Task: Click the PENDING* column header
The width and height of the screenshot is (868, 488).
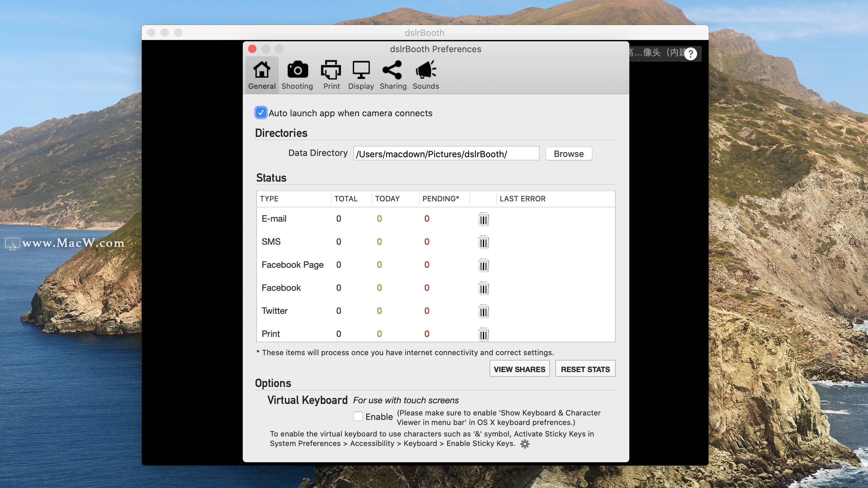Action: tap(440, 199)
